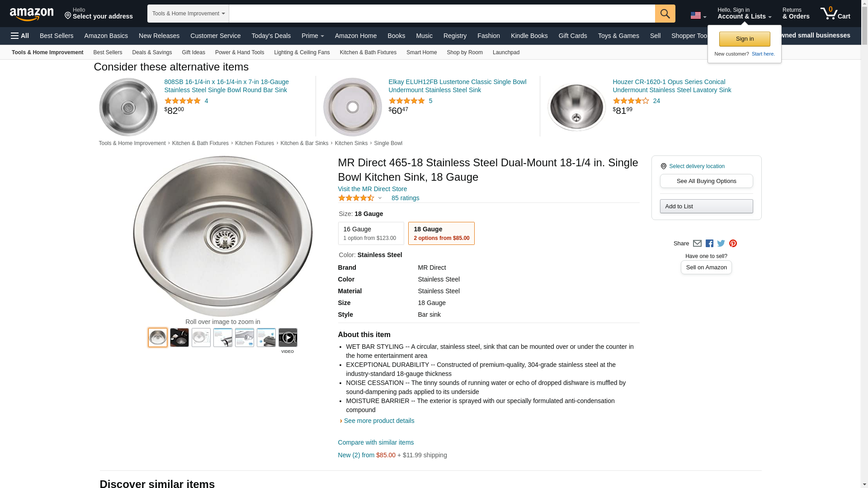Click the Amazon logo
The width and height of the screenshot is (868, 488).
tap(32, 14)
